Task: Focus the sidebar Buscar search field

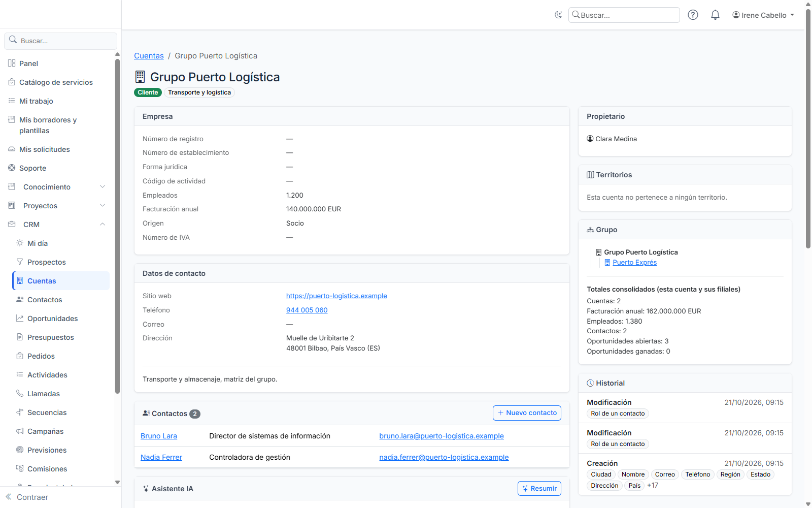Action: (x=61, y=41)
